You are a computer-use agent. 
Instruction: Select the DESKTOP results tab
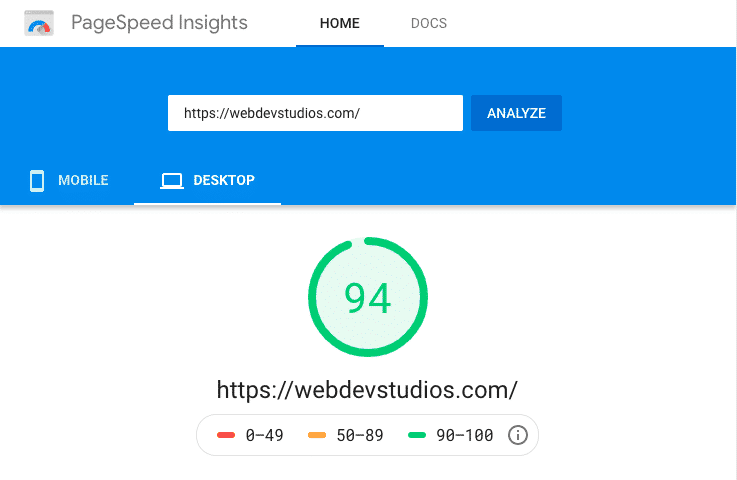click(x=207, y=181)
